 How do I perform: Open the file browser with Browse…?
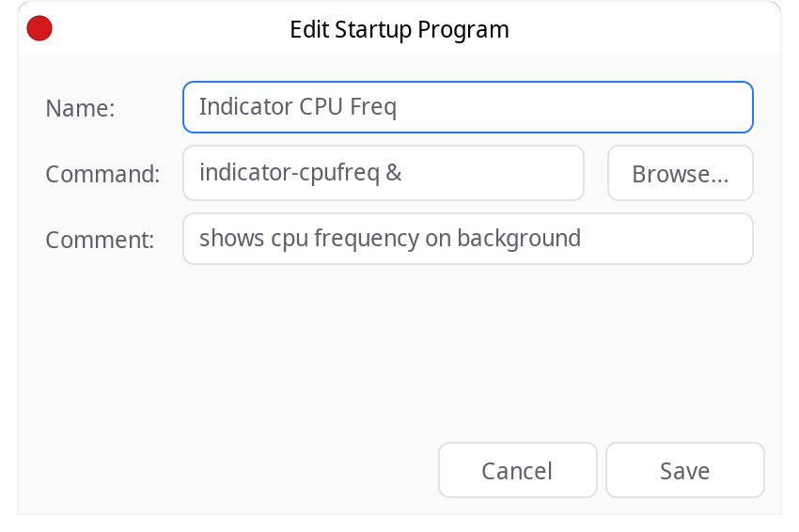click(681, 173)
